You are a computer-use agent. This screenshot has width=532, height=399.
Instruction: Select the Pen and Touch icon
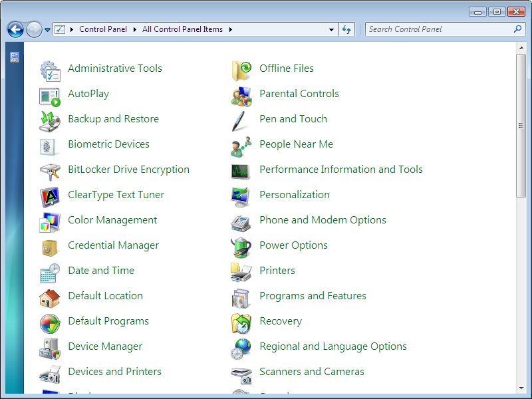click(x=239, y=122)
